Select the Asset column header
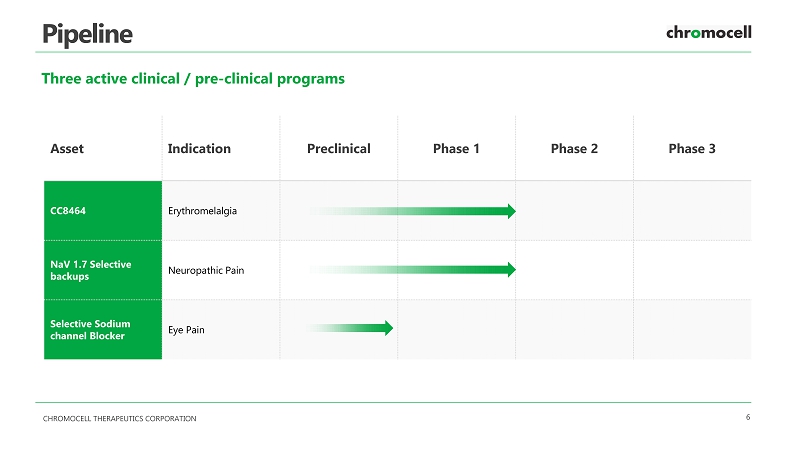The image size is (800, 449). coord(67,149)
